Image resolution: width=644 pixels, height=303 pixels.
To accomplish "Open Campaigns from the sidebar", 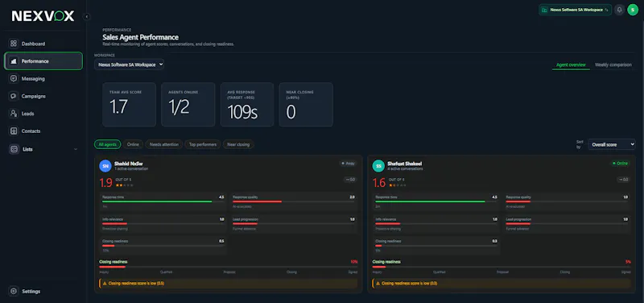I will tap(43, 96).
